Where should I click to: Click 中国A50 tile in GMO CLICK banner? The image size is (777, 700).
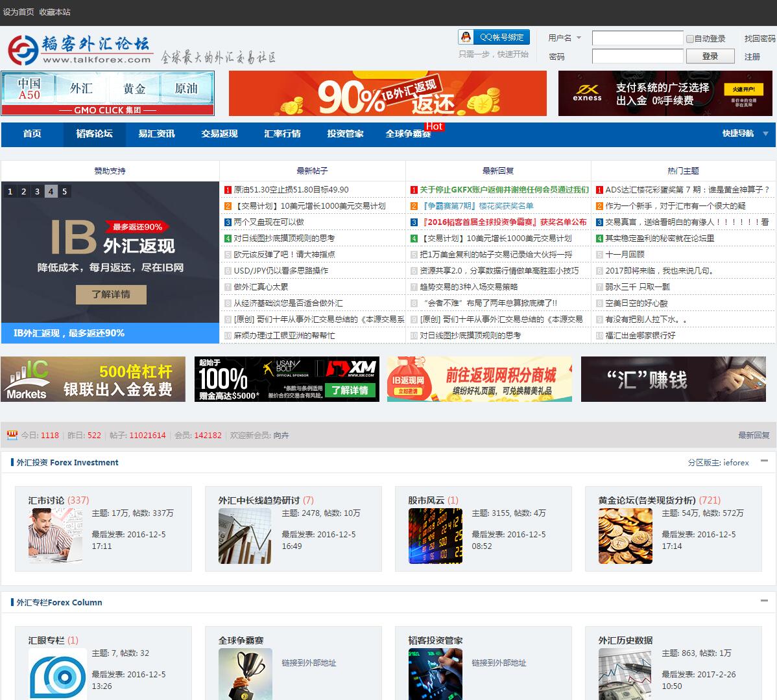coord(29,89)
